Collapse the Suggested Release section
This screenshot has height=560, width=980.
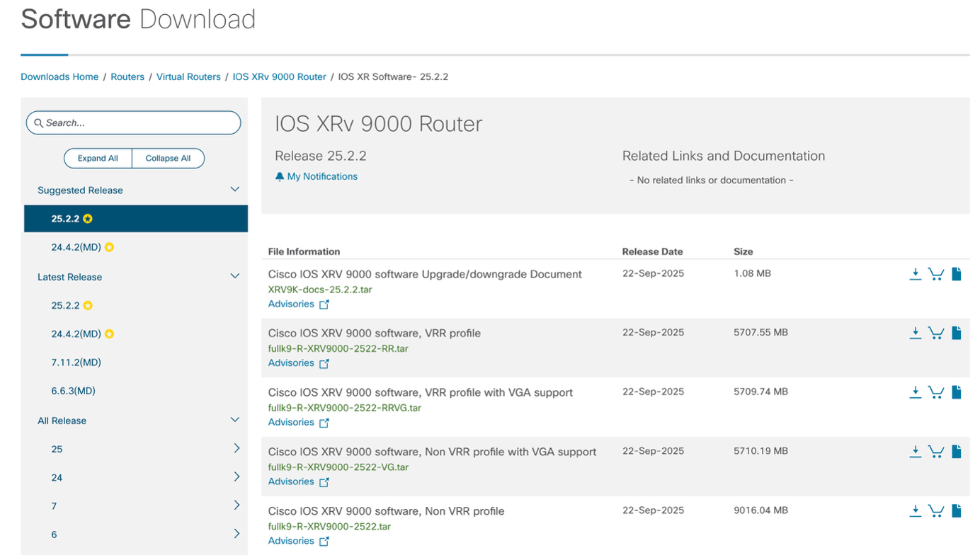(x=234, y=189)
